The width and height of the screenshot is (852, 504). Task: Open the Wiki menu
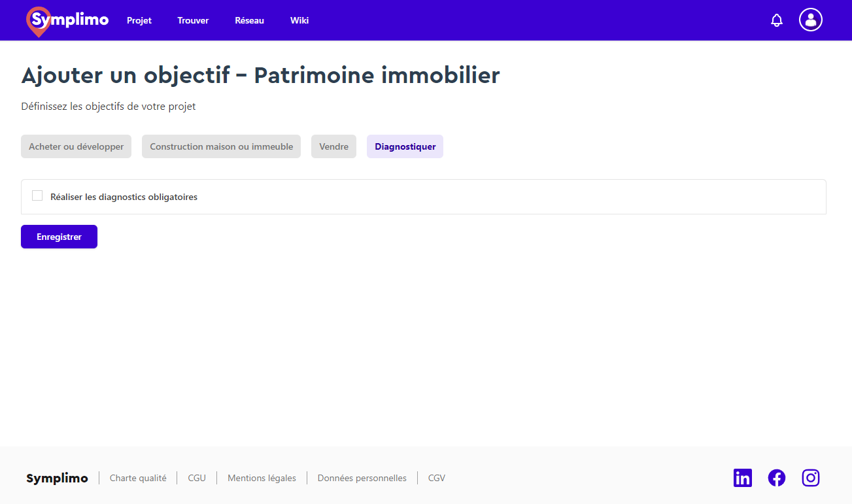click(x=299, y=20)
